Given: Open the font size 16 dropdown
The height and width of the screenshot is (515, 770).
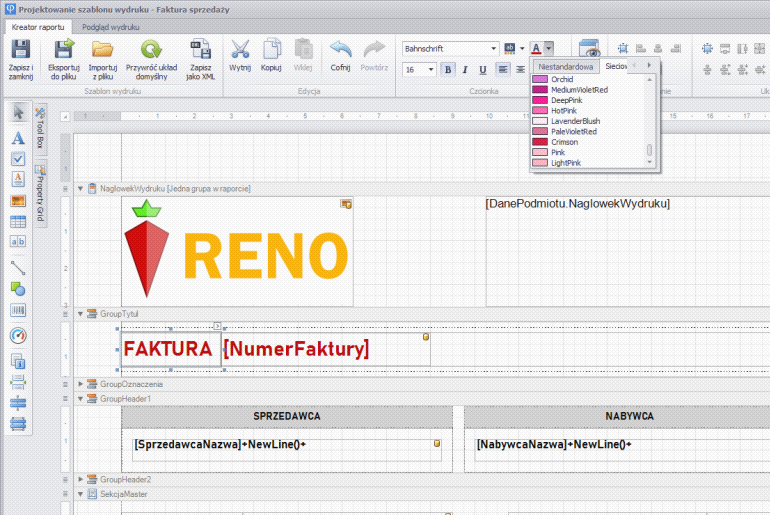Looking at the screenshot, I should pyautogui.click(x=431, y=70).
